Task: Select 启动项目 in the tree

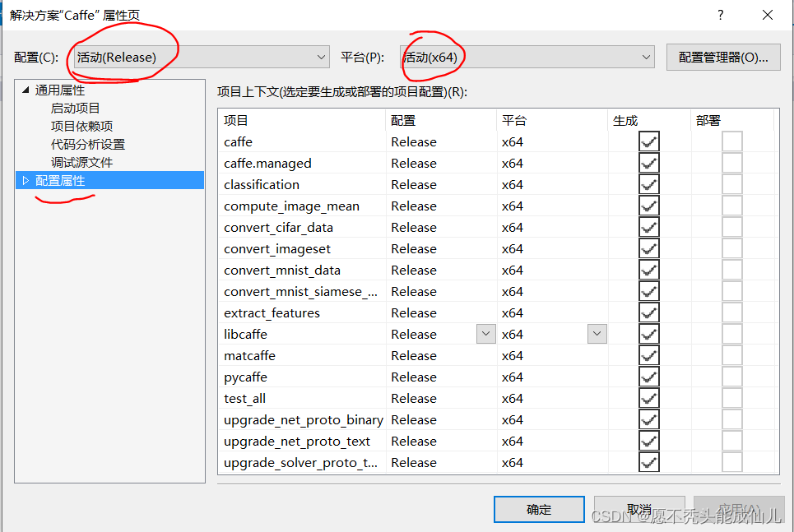Action: point(76,109)
